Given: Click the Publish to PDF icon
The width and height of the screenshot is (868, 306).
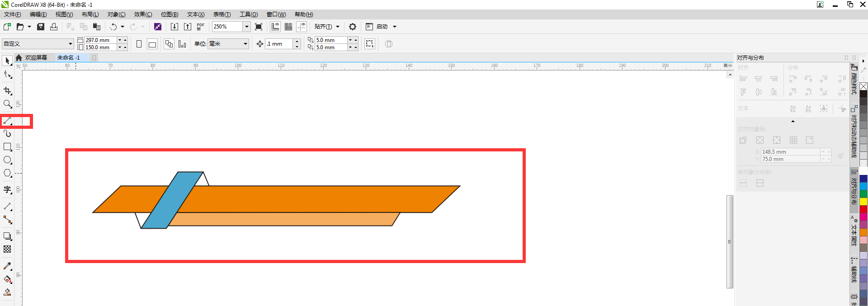Looking at the screenshot, I should [200, 27].
